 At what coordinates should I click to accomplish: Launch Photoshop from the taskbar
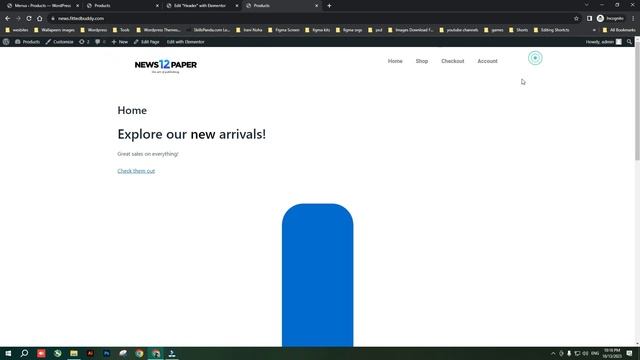(107, 353)
